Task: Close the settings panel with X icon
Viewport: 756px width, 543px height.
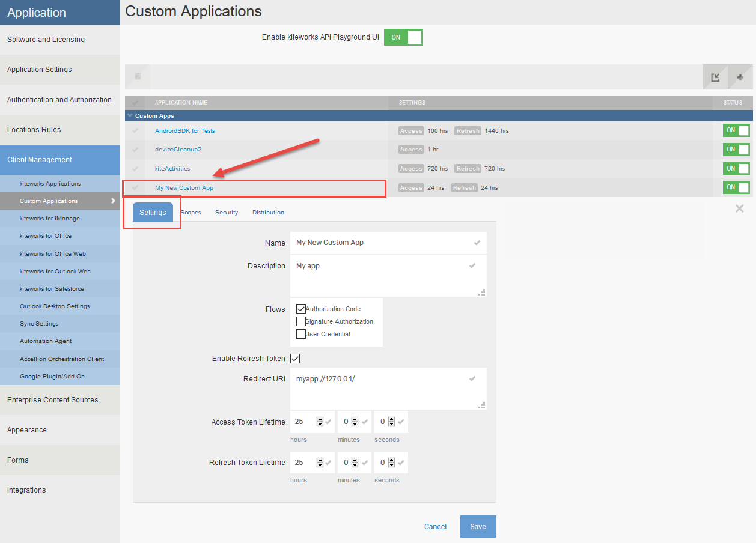Action: [x=739, y=208]
